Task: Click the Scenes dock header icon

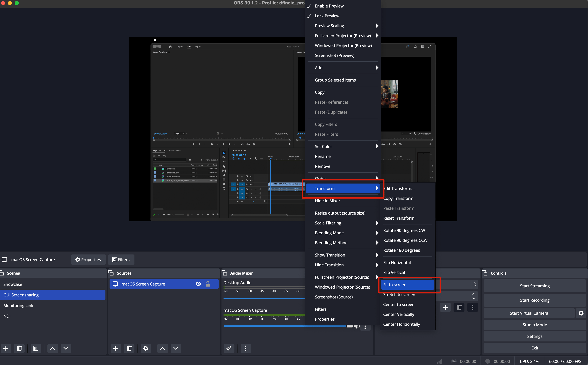Action: click(2, 273)
